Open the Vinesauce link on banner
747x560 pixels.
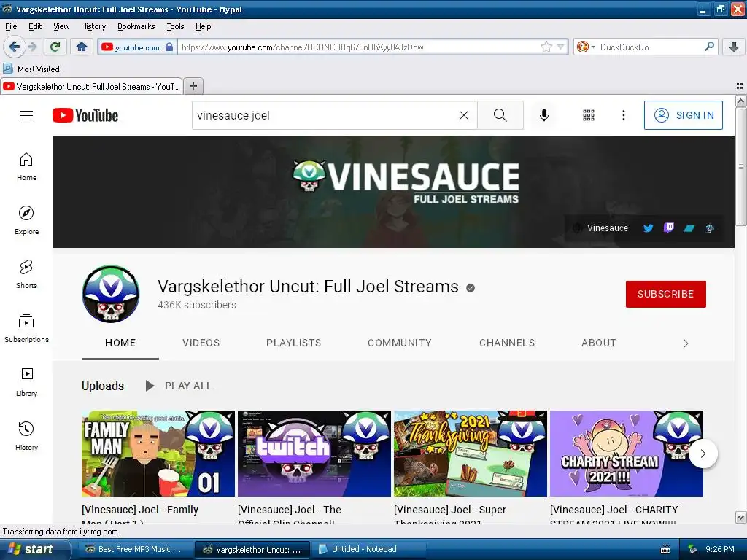601,228
